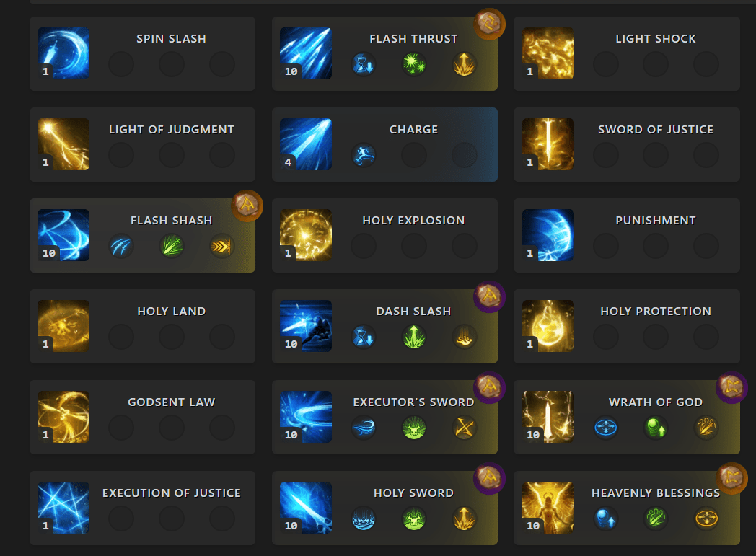Click the corner badge on the Flash Thrust card
The width and height of the screenshot is (756, 556).
click(x=488, y=24)
